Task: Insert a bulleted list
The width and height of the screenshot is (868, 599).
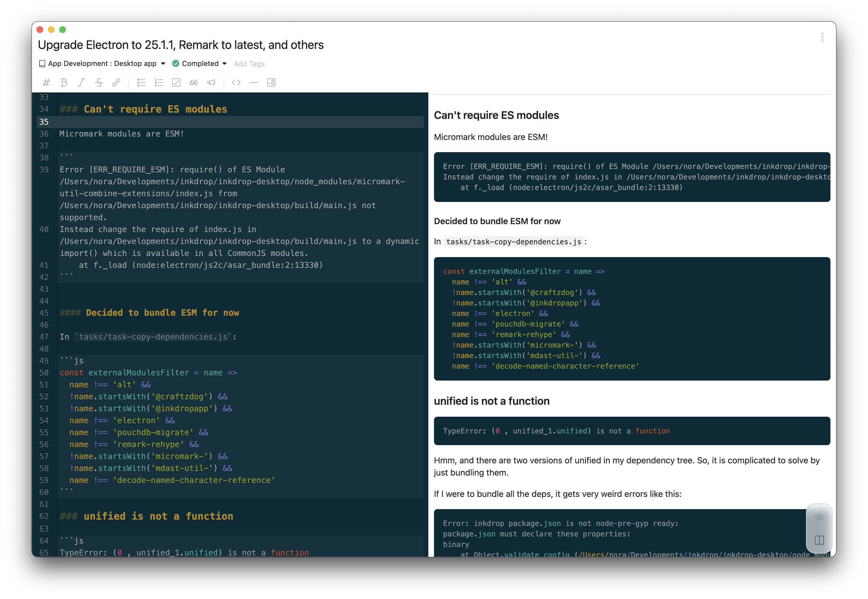Action: pyautogui.click(x=141, y=82)
